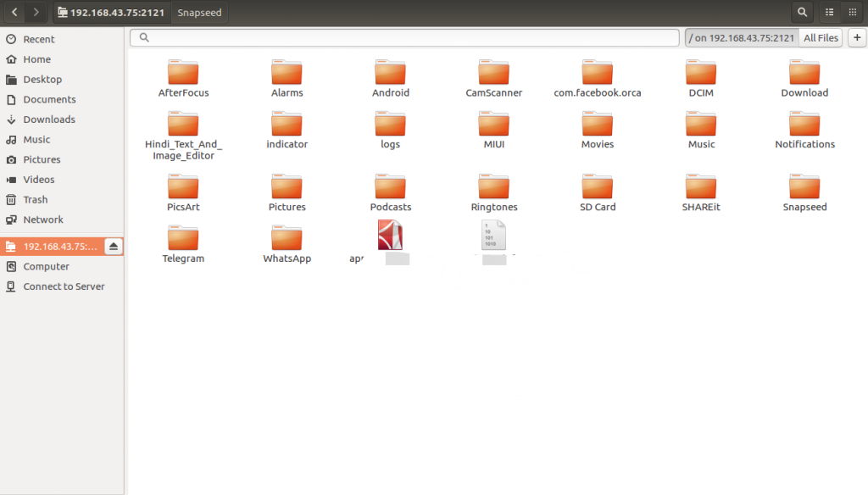Click the Snapseed path bar segment
Viewport: 868px width, 495px height.
pos(199,12)
